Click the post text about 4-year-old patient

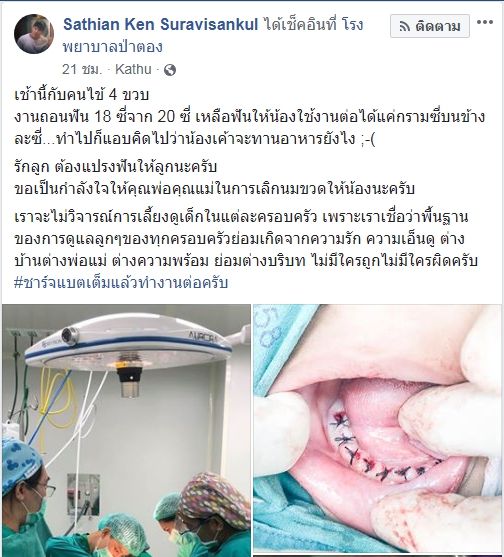click(x=82, y=95)
